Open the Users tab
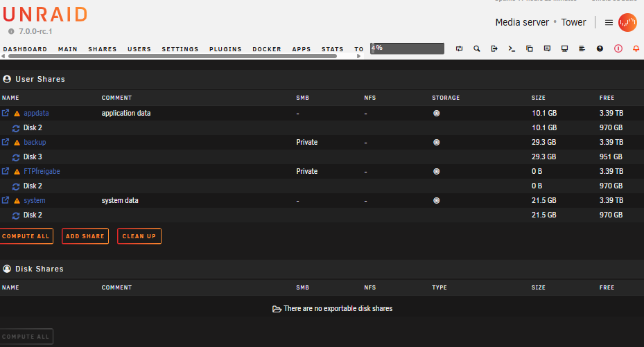Image resolution: width=644 pixels, height=347 pixels. pos(139,49)
